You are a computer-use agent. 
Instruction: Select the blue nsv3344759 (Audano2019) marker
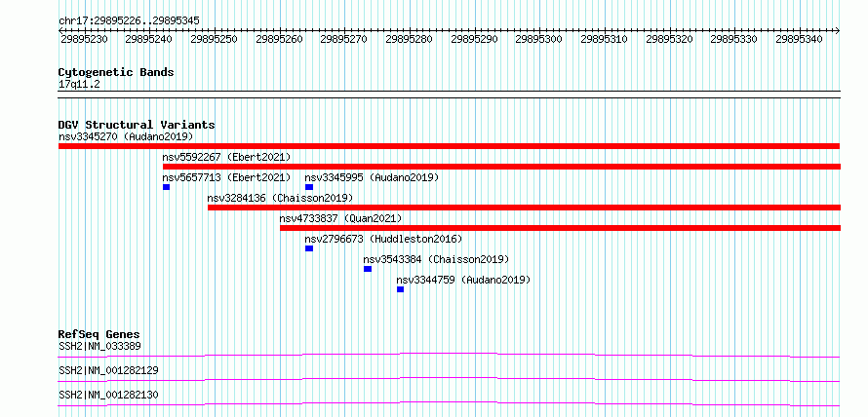400,289
